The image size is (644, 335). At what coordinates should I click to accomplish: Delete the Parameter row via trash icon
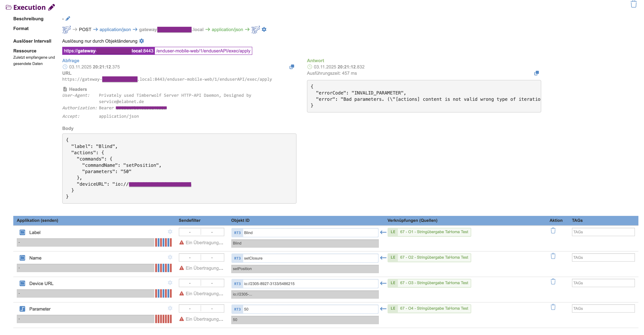[x=553, y=307]
